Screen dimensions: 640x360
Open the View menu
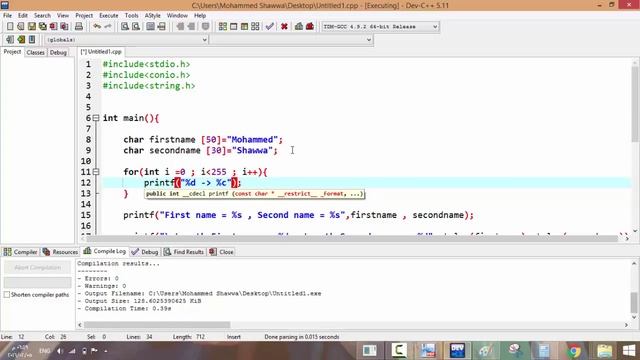pos(62,16)
